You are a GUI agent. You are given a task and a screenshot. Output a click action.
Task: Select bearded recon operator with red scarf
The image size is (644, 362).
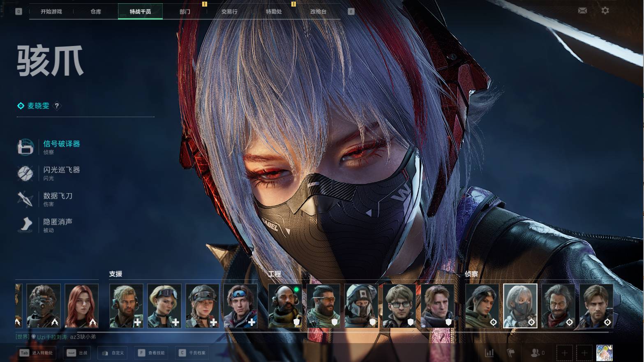tap(558, 306)
